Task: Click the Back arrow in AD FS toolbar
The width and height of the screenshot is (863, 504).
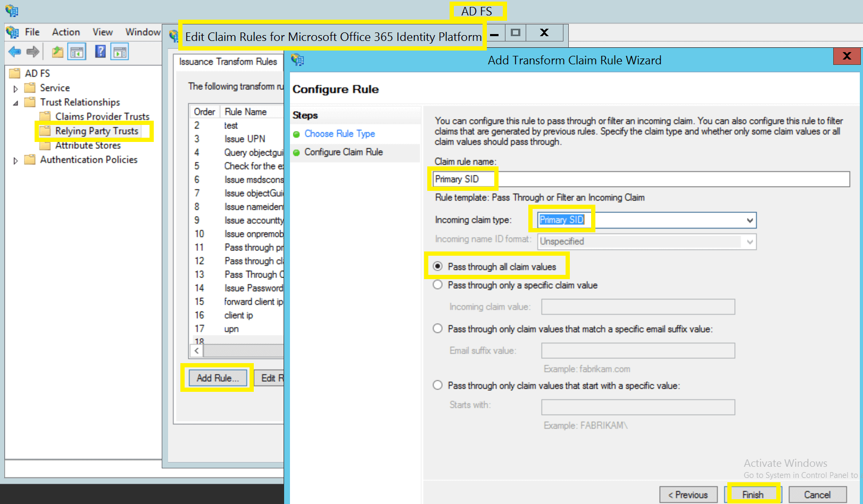Action: [14, 52]
